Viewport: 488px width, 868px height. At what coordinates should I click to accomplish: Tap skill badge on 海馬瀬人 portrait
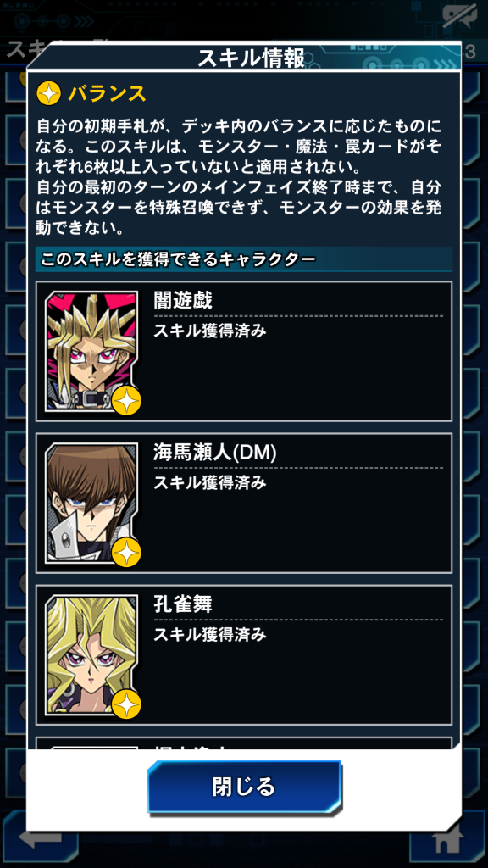click(x=126, y=553)
